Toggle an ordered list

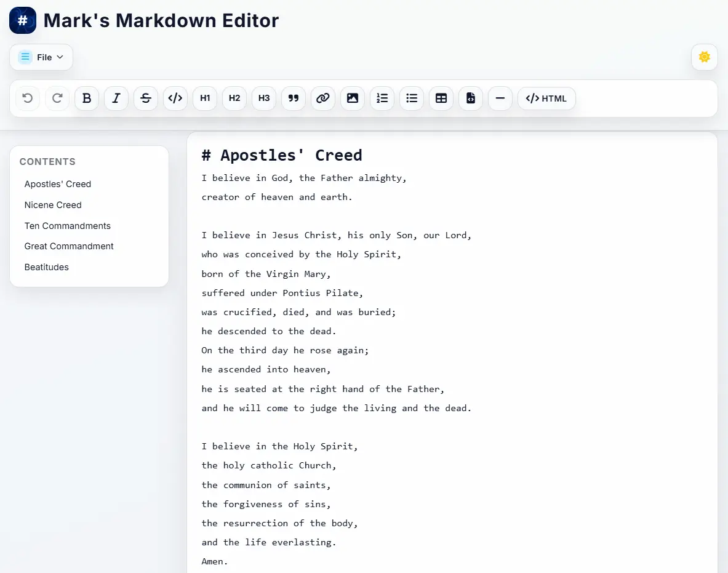[x=382, y=98]
